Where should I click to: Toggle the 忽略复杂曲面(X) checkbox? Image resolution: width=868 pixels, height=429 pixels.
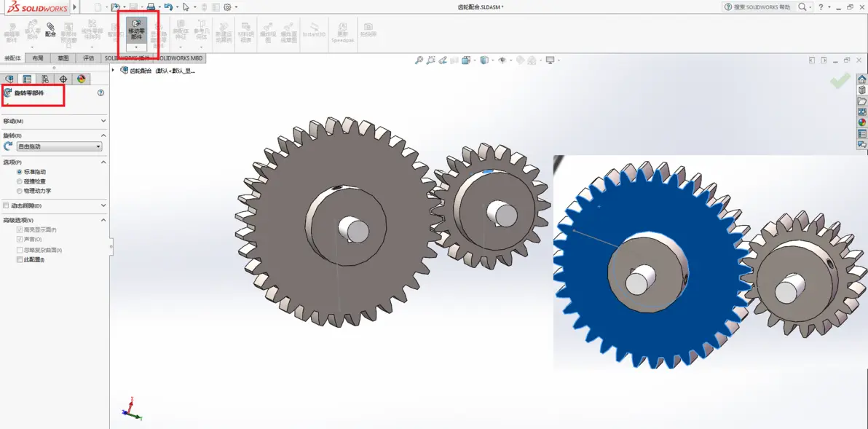coord(20,251)
